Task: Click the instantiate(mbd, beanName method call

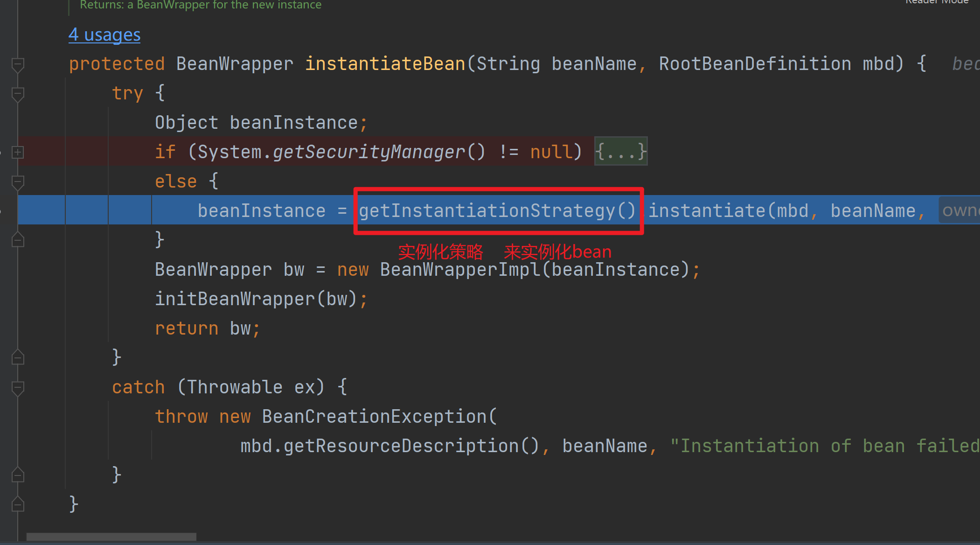Action: coord(782,211)
